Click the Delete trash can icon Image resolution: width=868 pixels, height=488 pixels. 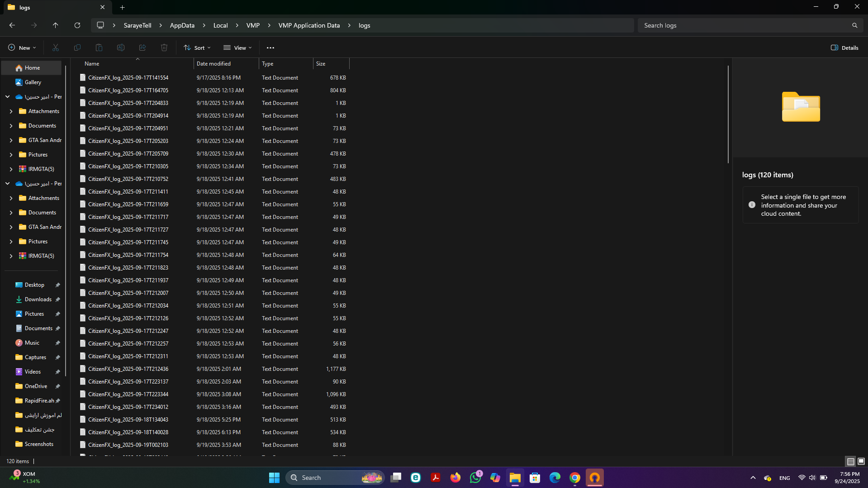(x=164, y=47)
